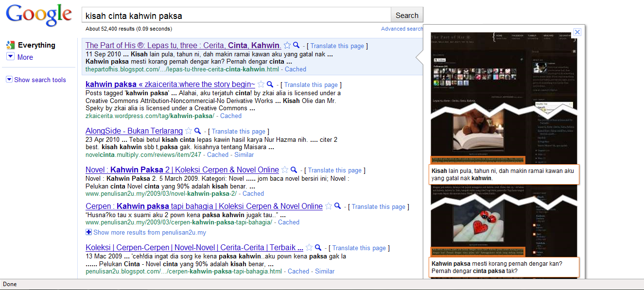Viewport: 644px width, 290px height.
Task: Open preview magnifier for zkaicerita result
Action: (270, 84)
